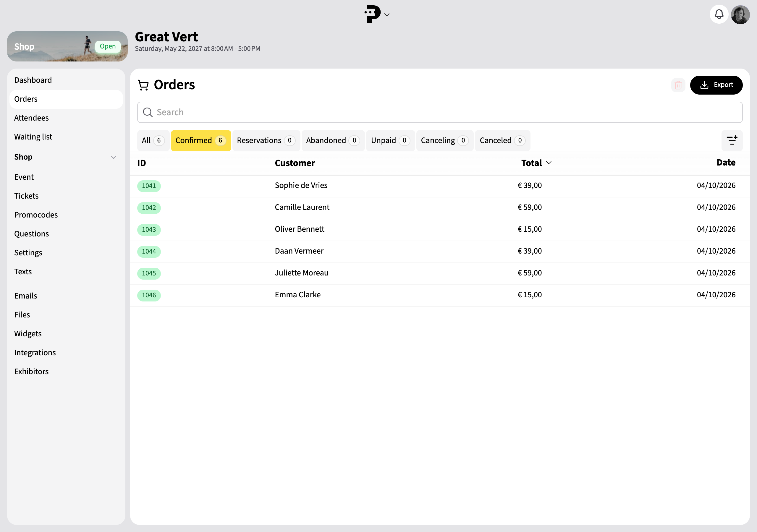This screenshot has width=757, height=532.
Task: Open the Widgets page
Action: [66, 334]
